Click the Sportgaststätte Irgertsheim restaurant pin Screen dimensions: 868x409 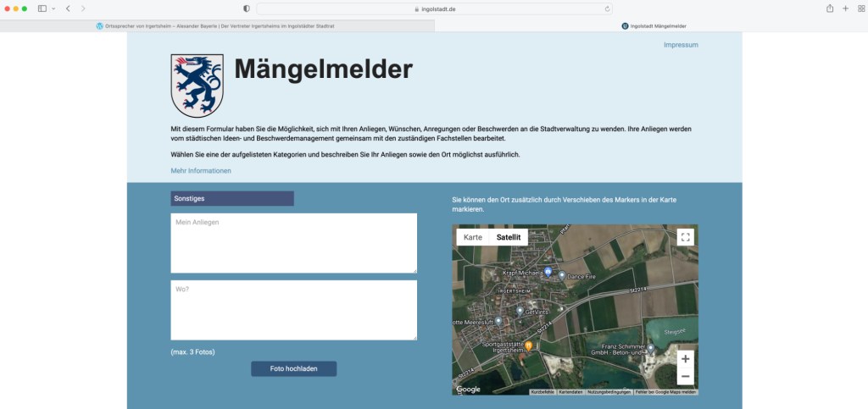point(529,345)
